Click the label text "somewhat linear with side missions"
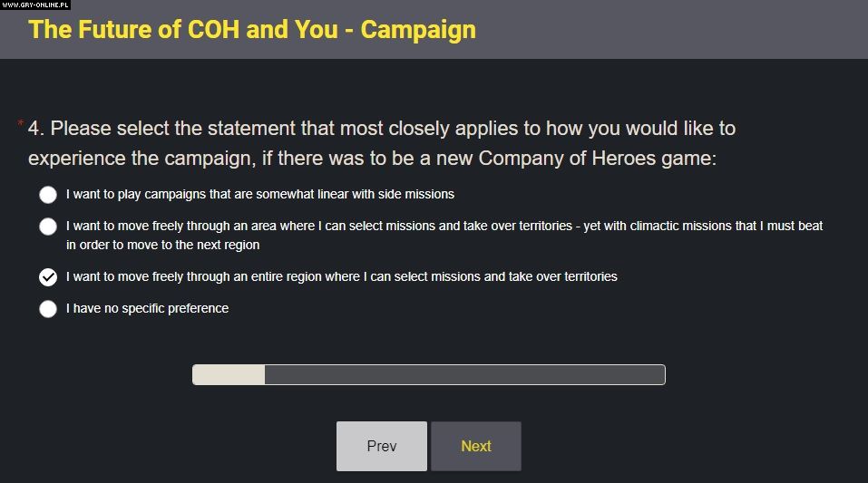The image size is (868, 483). click(x=260, y=194)
